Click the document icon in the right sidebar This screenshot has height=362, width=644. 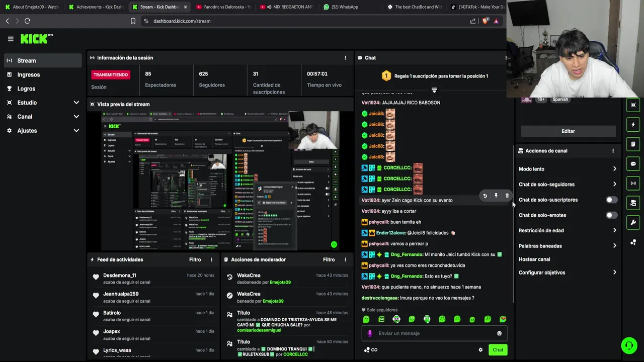[633, 144]
